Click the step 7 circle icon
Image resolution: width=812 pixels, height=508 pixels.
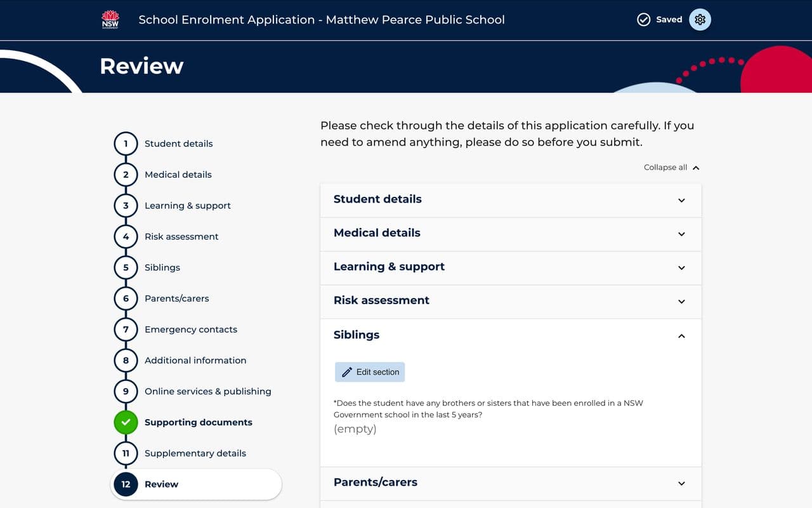click(126, 330)
